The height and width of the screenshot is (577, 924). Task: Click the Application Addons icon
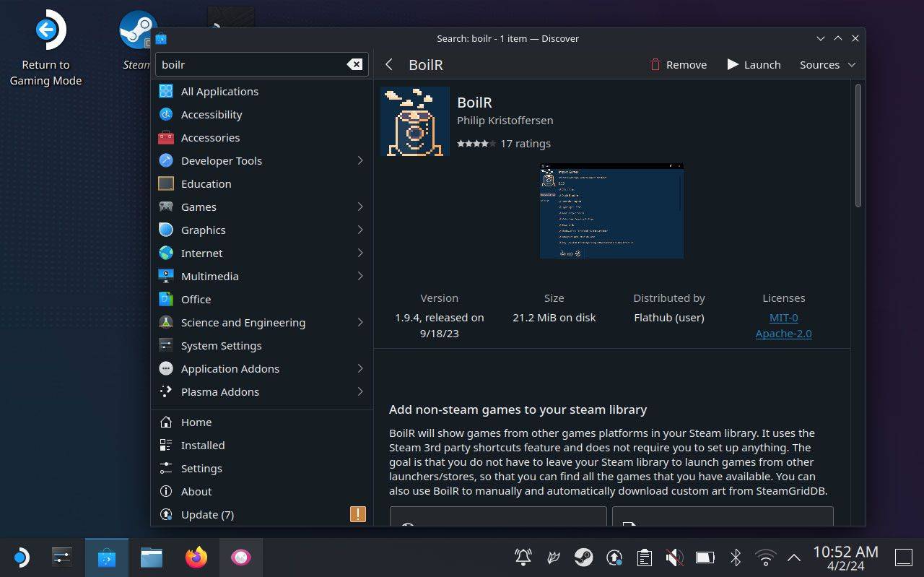point(166,368)
